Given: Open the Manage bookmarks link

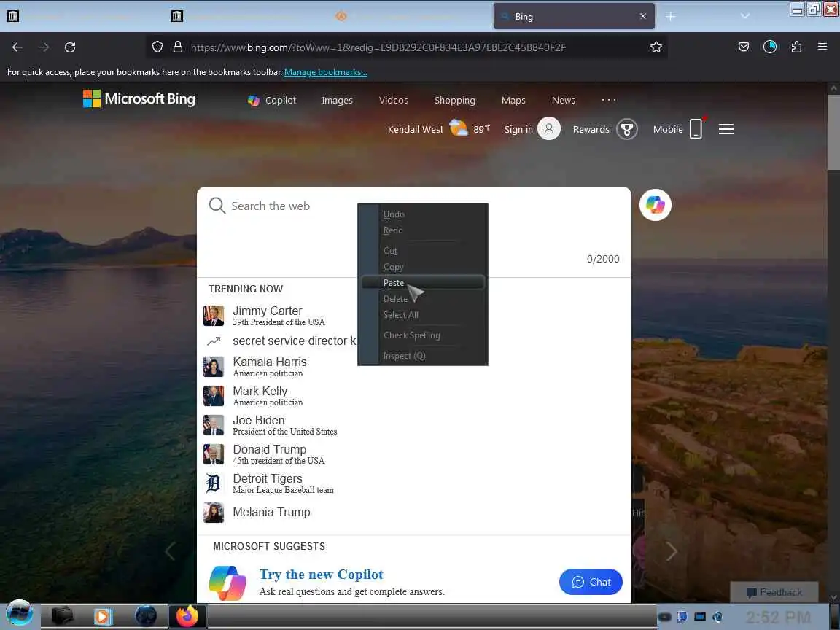Looking at the screenshot, I should [x=325, y=71].
